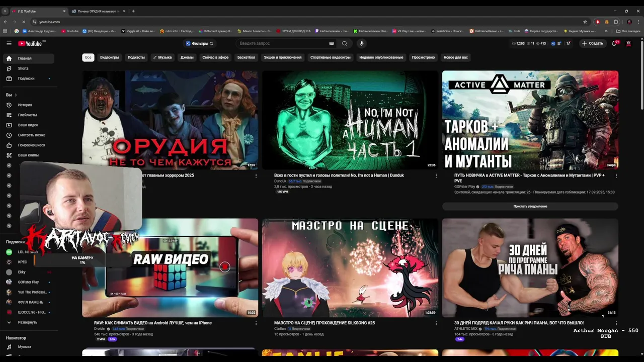
Task: Click the Введите запрос search field
Action: click(x=283, y=43)
